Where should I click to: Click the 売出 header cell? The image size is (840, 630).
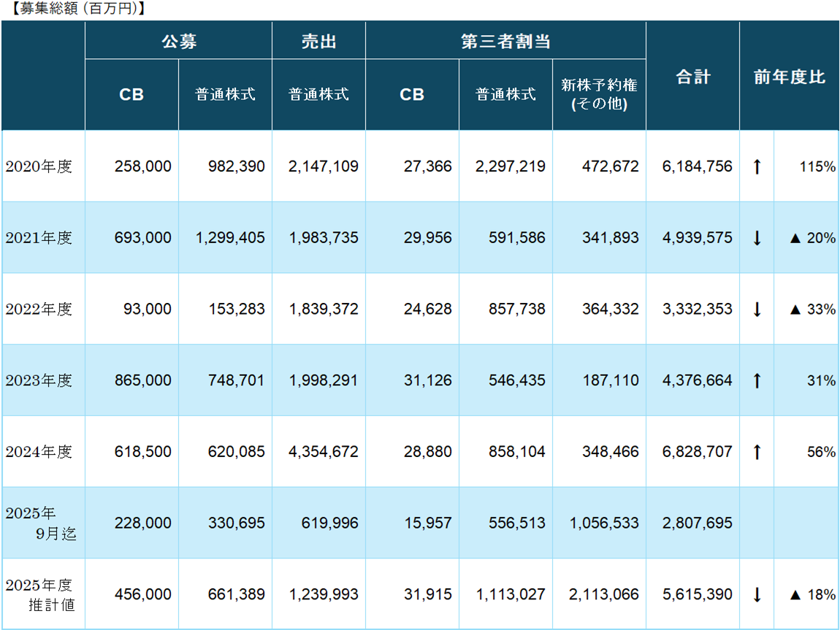(318, 40)
